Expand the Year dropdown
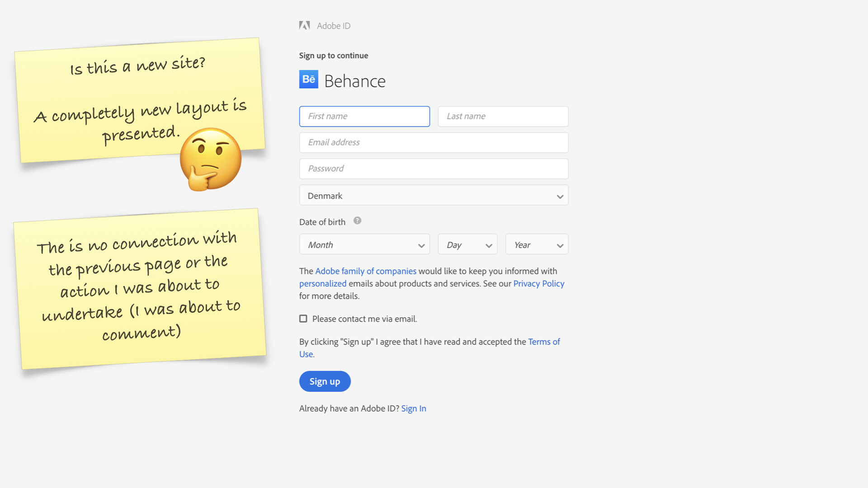This screenshot has width=868, height=488. [537, 244]
